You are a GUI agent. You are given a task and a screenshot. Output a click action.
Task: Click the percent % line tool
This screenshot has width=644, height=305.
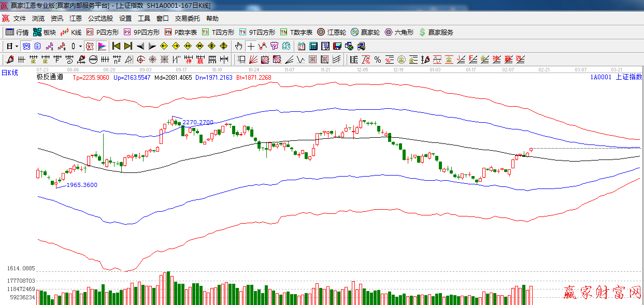point(378,60)
